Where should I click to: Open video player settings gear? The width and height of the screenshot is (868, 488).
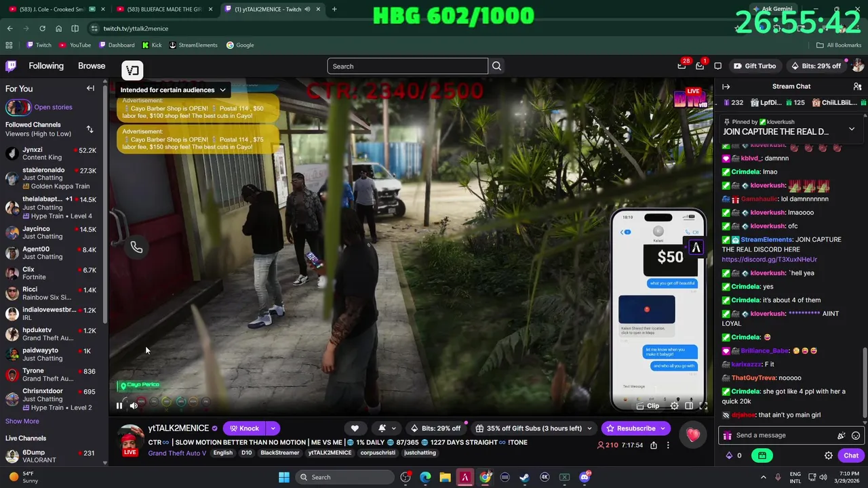click(674, 405)
